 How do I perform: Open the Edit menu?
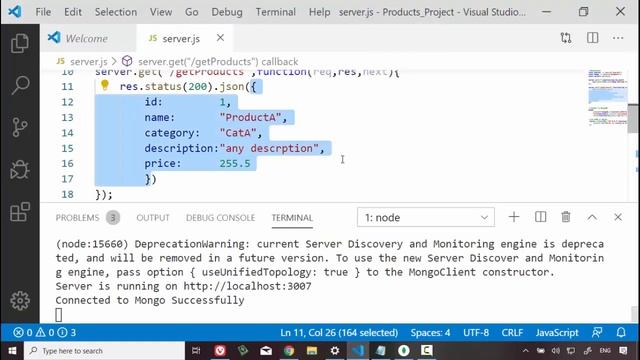[x=73, y=12]
